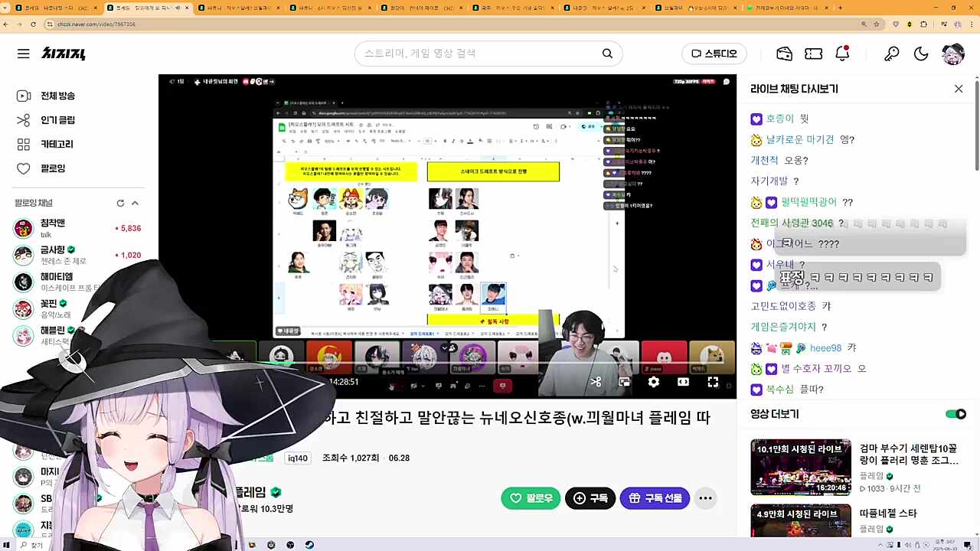
Task: Open the Windows taskbar search 찾기
Action: coord(32,545)
